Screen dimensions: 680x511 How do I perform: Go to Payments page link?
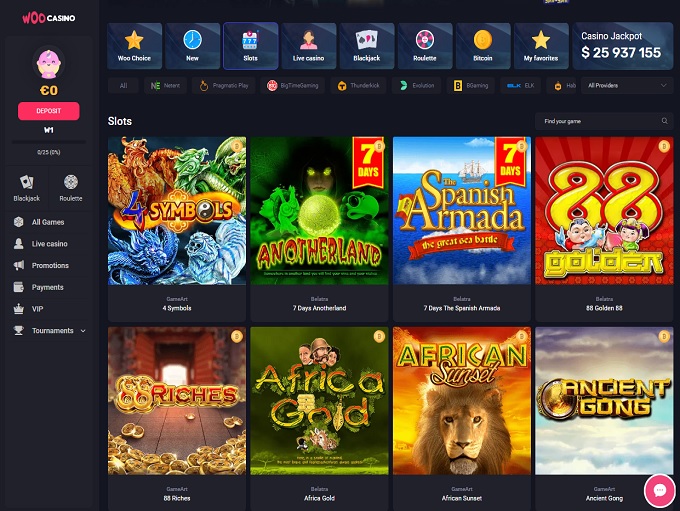[48, 287]
